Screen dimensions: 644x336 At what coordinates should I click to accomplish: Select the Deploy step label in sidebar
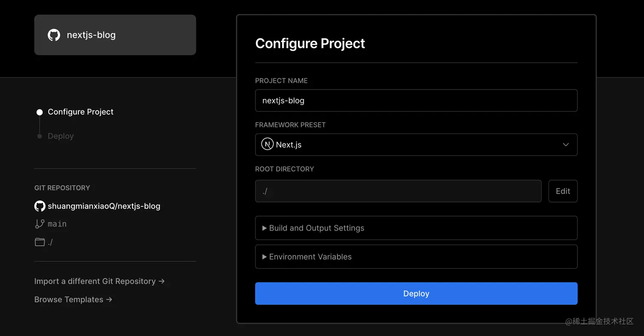(60, 136)
